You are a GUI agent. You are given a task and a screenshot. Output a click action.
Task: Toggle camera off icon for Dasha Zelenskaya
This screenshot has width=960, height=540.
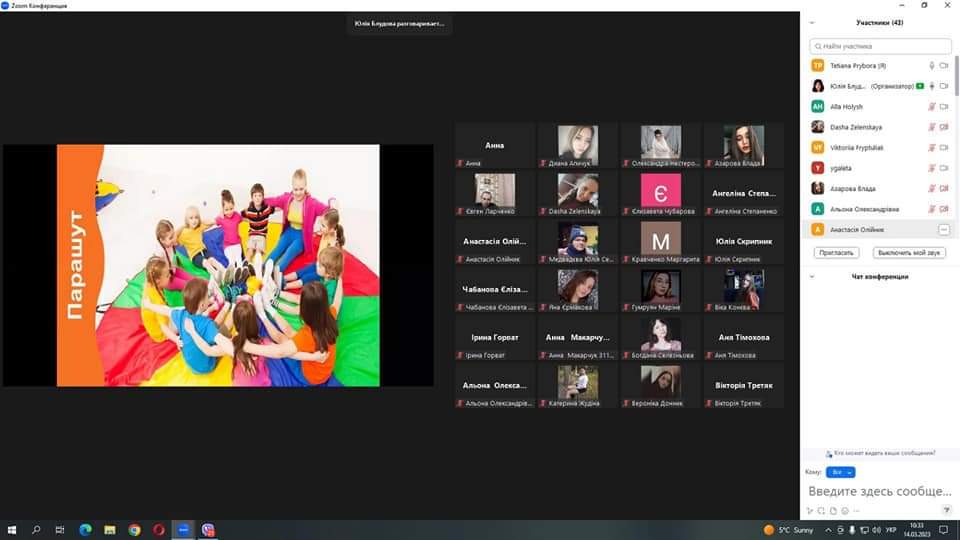(943, 127)
